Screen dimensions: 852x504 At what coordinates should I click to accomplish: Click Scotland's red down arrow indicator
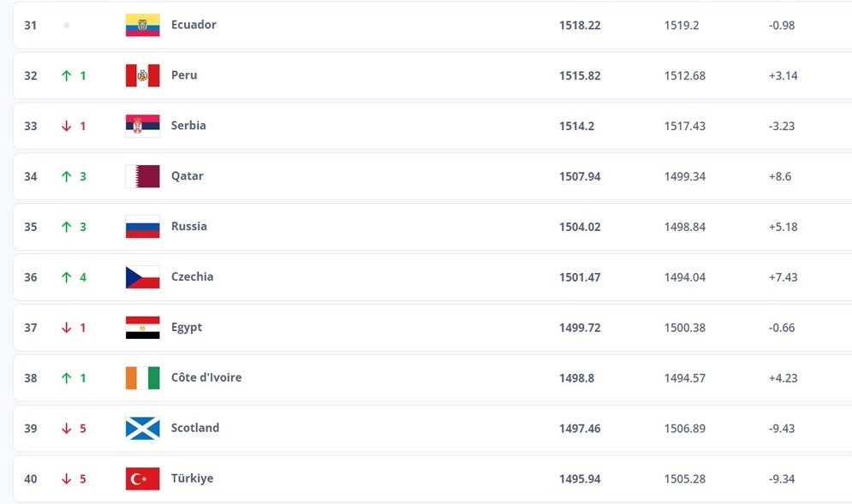pos(66,429)
